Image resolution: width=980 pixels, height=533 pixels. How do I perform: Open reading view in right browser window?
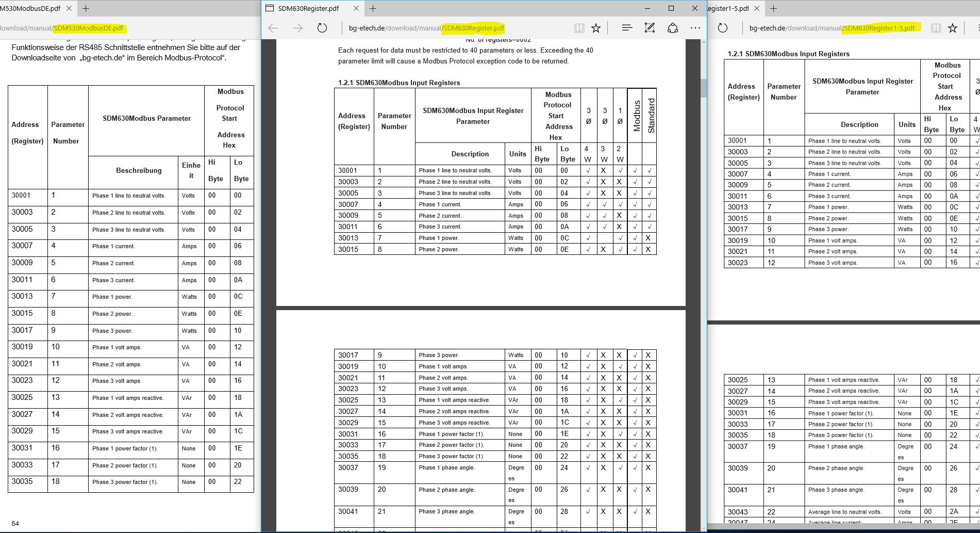[936, 28]
